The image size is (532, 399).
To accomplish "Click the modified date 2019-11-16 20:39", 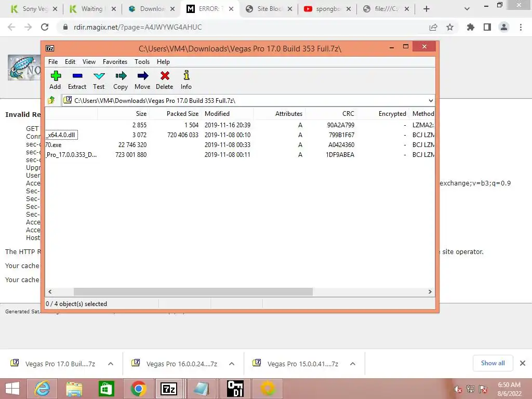I will 228,125.
